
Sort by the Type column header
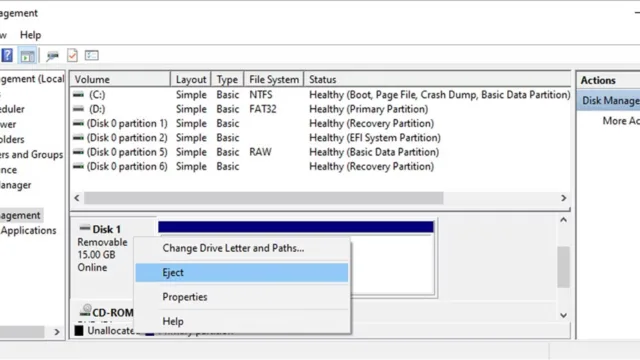pyautogui.click(x=227, y=79)
